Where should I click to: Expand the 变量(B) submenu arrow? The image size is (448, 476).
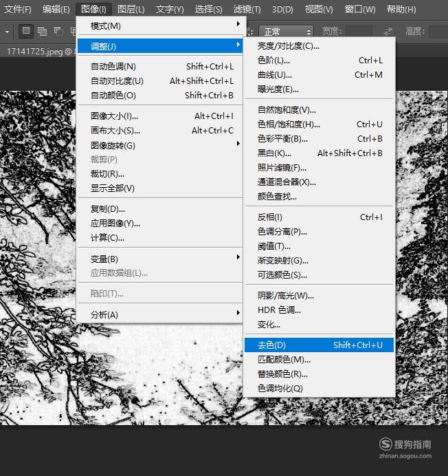238,257
